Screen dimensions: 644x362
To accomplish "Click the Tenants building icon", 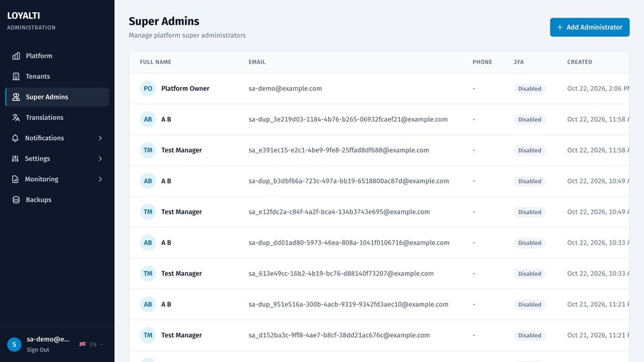I will coord(16,76).
